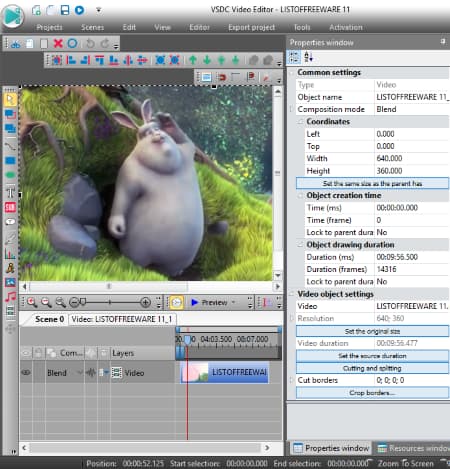Click the timeline zoom in magnifier
Image resolution: width=450 pixels, height=469 pixels.
32,302
